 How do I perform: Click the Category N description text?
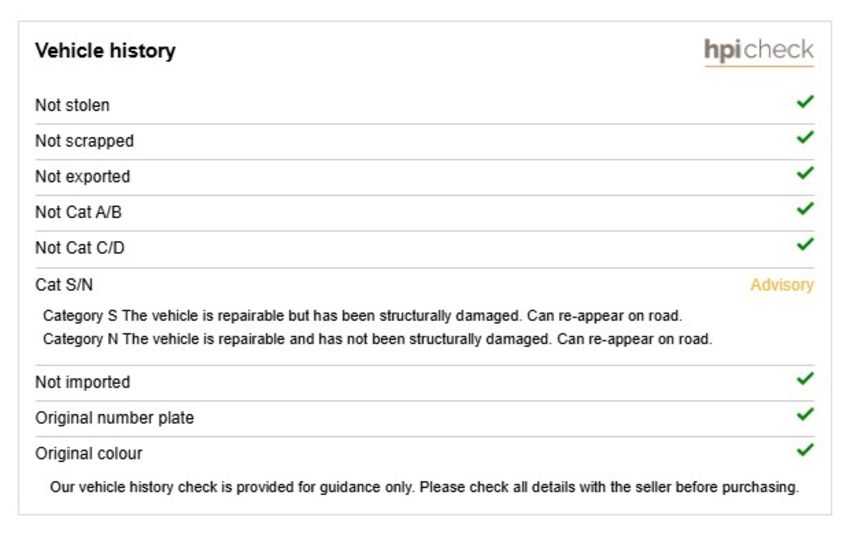[x=377, y=339]
